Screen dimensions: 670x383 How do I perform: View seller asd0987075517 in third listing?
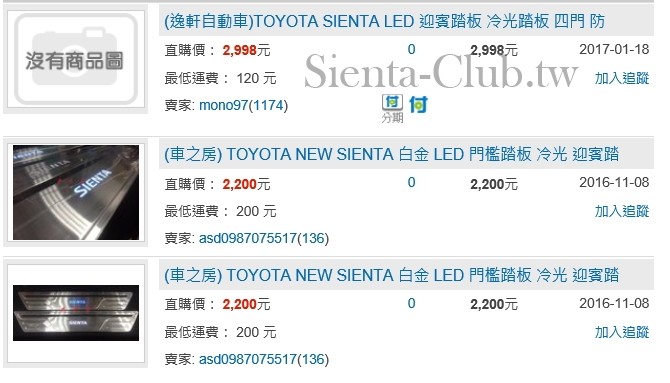pyautogui.click(x=264, y=359)
